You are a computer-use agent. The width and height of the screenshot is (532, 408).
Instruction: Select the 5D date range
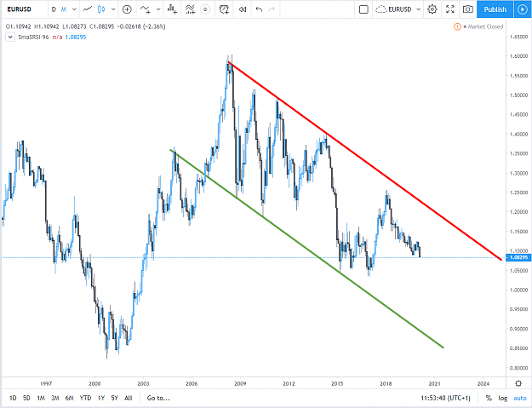point(26,398)
